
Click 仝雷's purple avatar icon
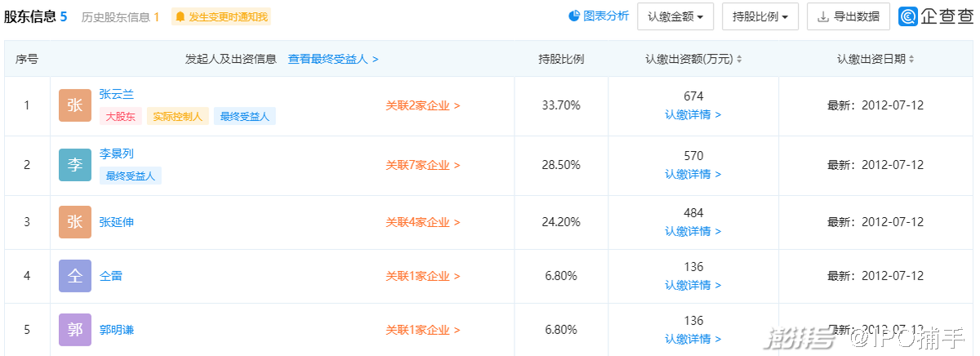pos(75,276)
